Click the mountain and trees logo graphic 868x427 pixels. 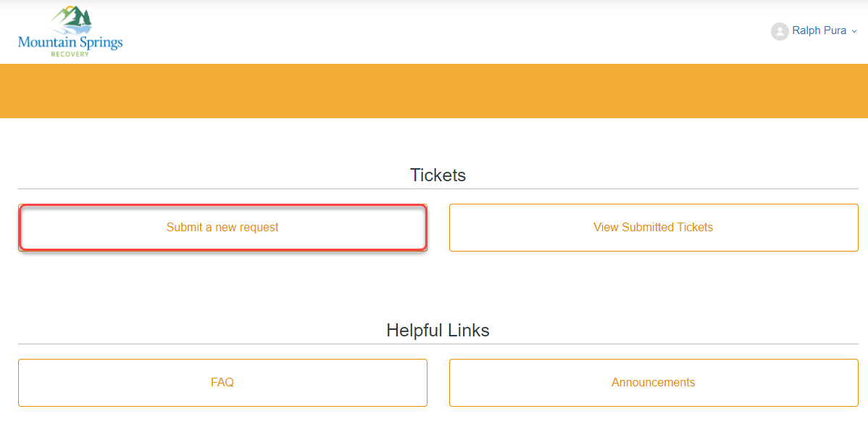coord(75,19)
